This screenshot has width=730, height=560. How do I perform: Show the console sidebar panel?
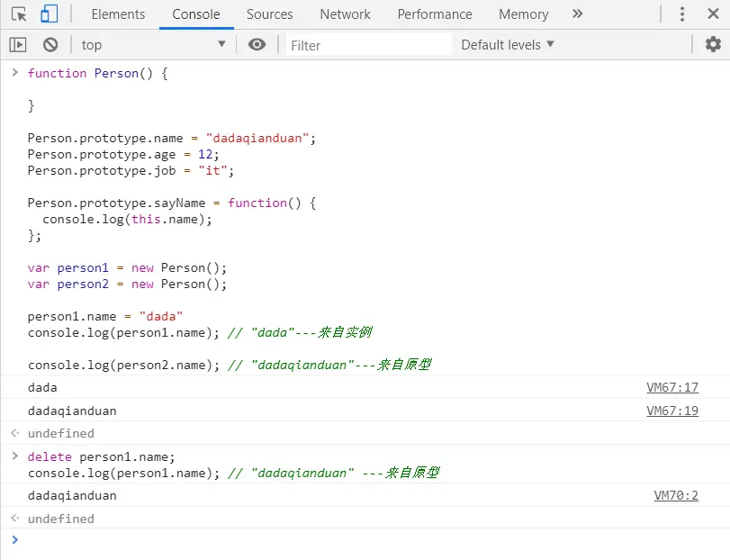(x=18, y=45)
